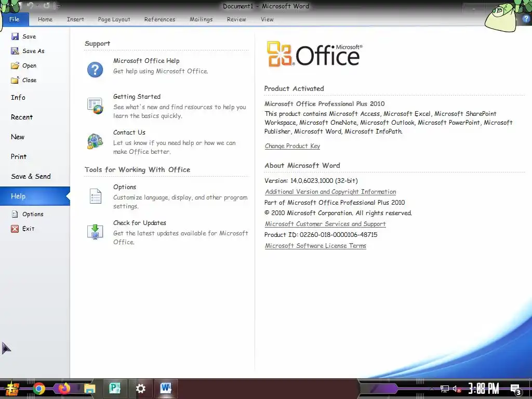Click the Start button on taskbar

click(x=12, y=389)
